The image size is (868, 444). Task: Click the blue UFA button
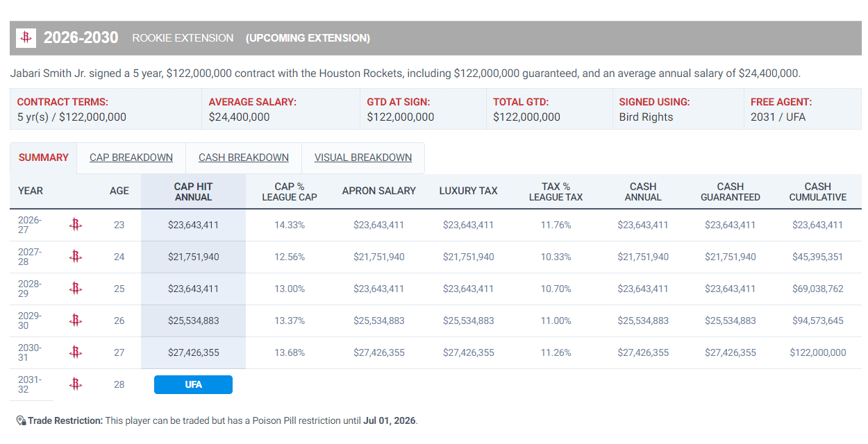pos(193,384)
